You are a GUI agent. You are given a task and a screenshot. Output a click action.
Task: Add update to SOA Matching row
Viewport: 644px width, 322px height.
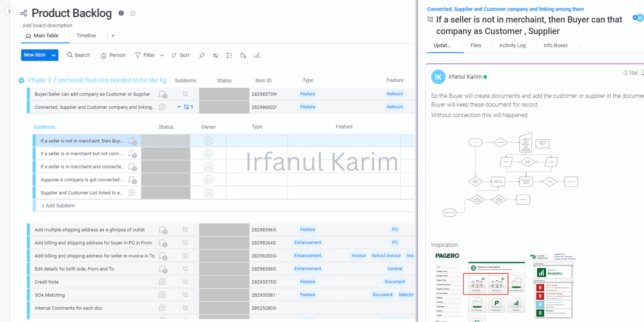point(162,295)
